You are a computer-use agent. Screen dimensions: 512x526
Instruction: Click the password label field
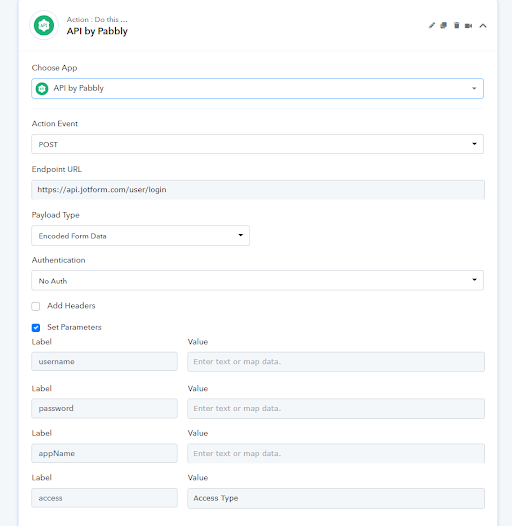(104, 408)
